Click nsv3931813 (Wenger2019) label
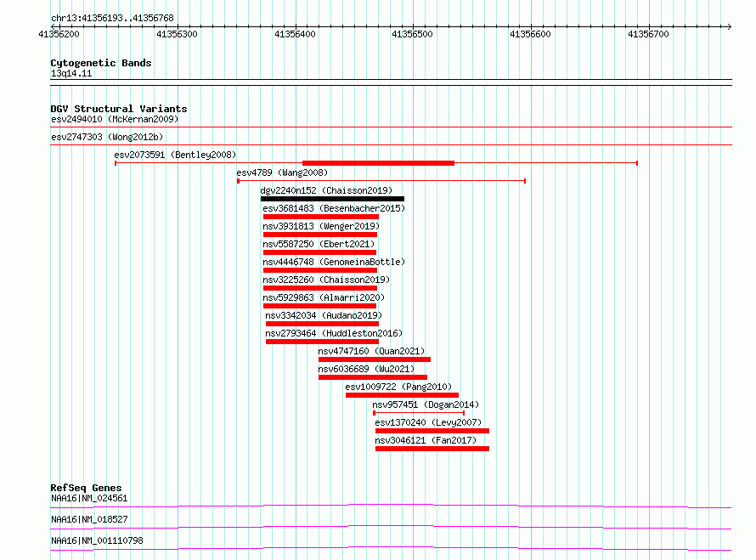 pyautogui.click(x=321, y=226)
